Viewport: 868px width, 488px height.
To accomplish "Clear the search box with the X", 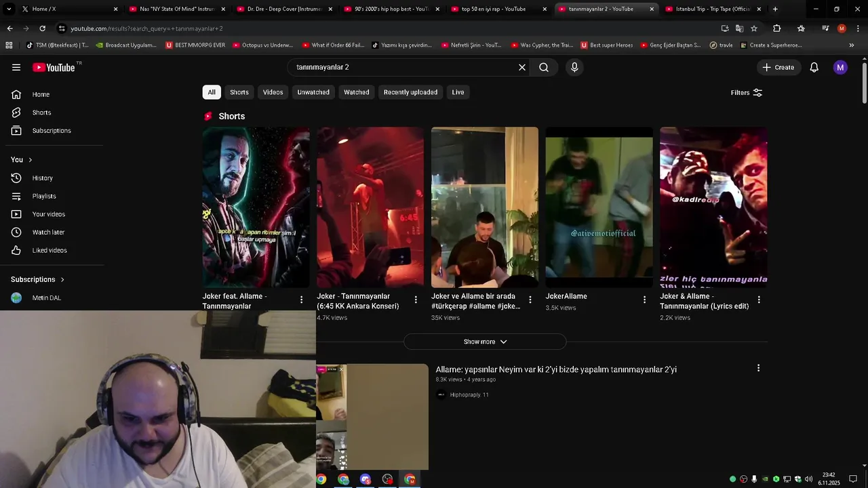I will (522, 67).
